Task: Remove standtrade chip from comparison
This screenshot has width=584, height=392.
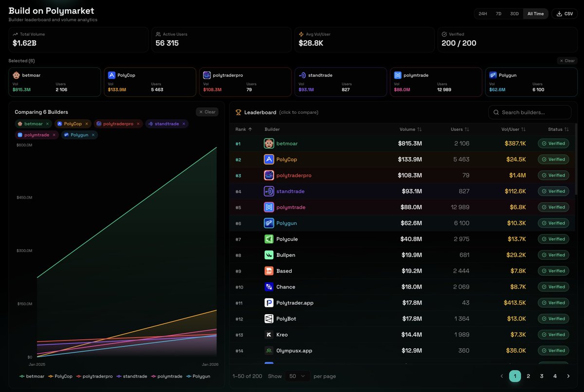Action: (183, 124)
